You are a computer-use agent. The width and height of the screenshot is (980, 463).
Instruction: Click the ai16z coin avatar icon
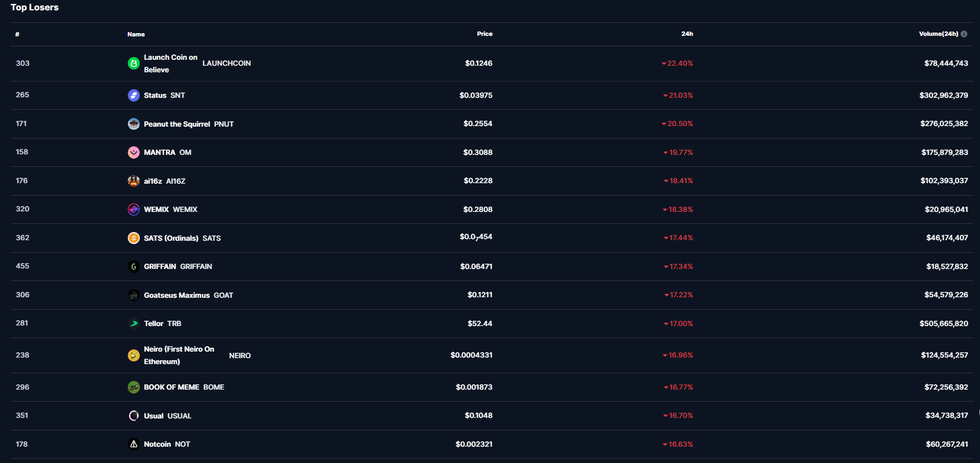click(134, 181)
